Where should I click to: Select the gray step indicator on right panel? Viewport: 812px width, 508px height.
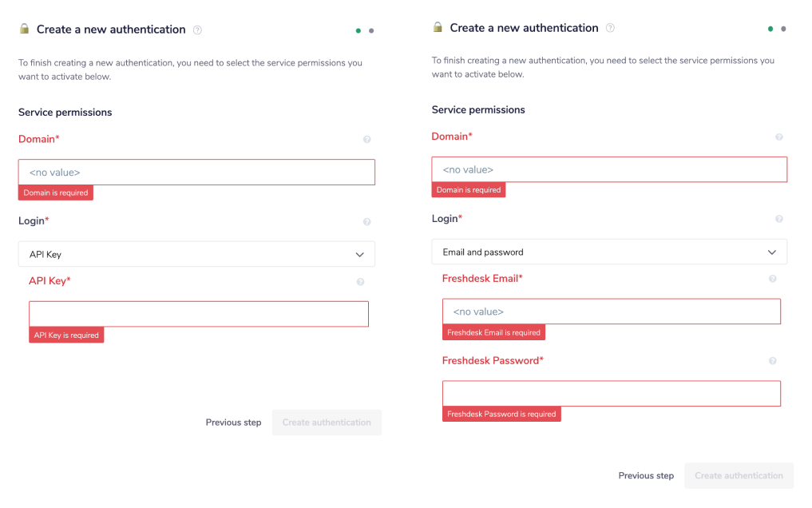(x=784, y=27)
